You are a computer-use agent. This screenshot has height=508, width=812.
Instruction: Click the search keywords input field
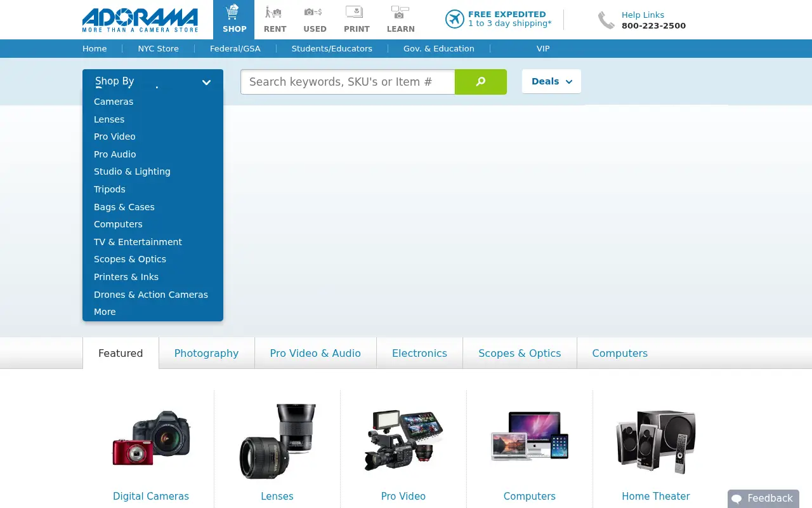348,82
